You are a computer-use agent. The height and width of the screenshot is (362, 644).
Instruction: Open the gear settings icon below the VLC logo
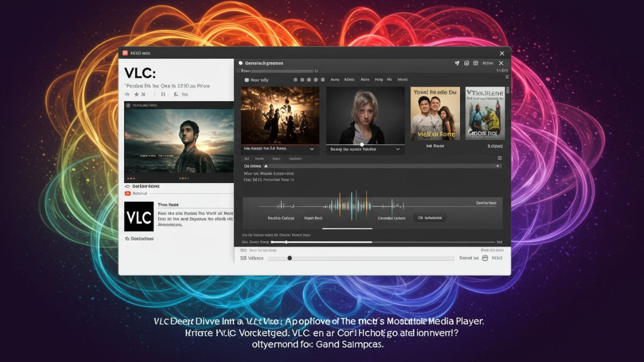click(x=127, y=238)
